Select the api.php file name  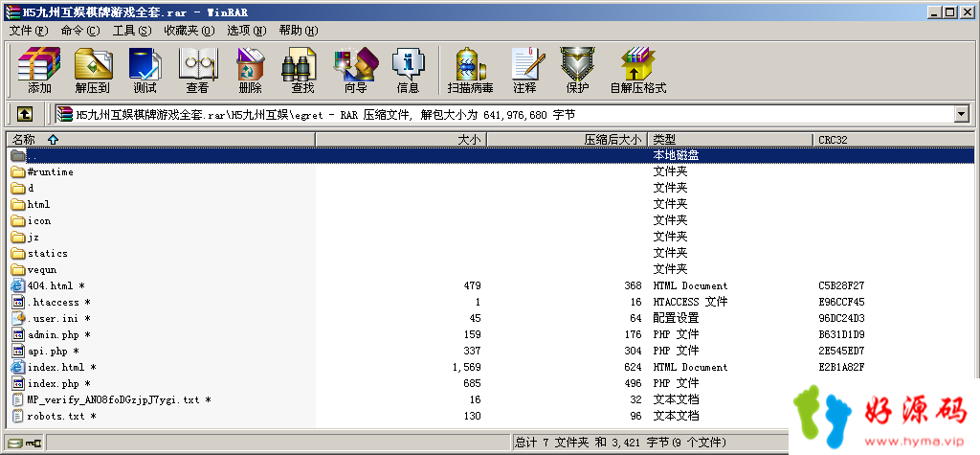point(54,351)
